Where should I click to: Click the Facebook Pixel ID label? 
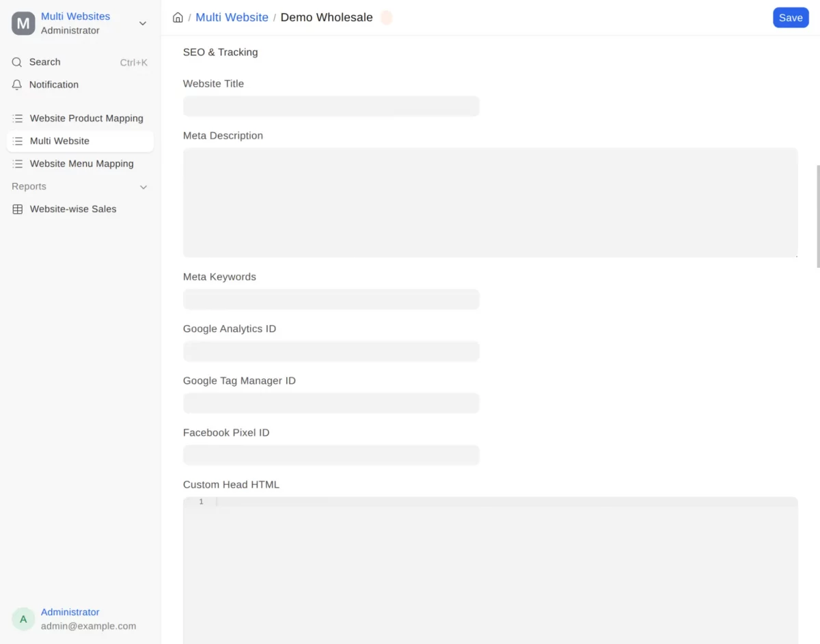[226, 432]
